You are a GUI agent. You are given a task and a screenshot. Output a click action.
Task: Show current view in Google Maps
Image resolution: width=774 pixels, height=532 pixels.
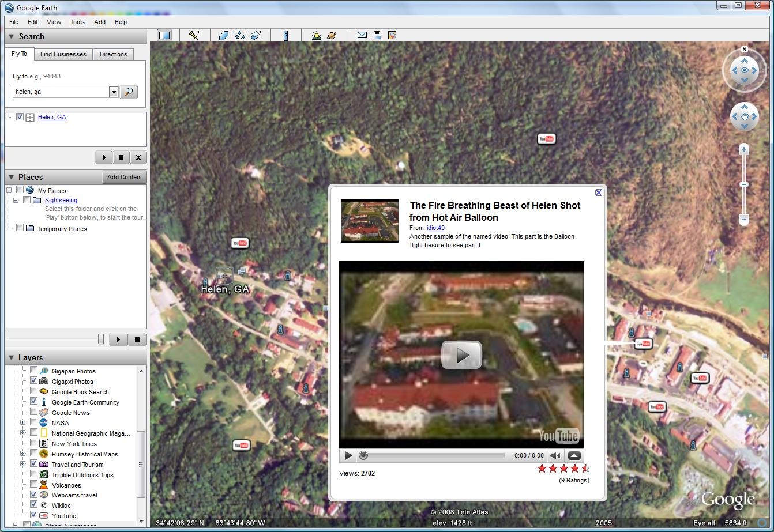click(392, 35)
